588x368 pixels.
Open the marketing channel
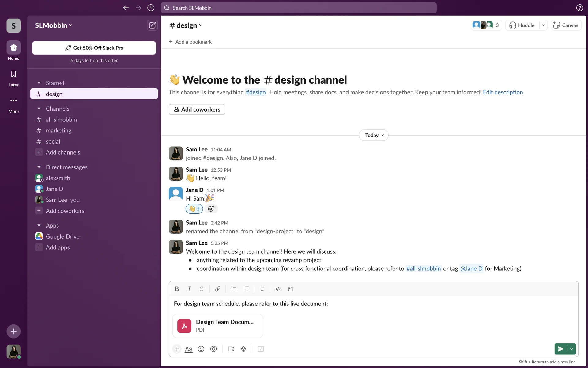(x=58, y=131)
